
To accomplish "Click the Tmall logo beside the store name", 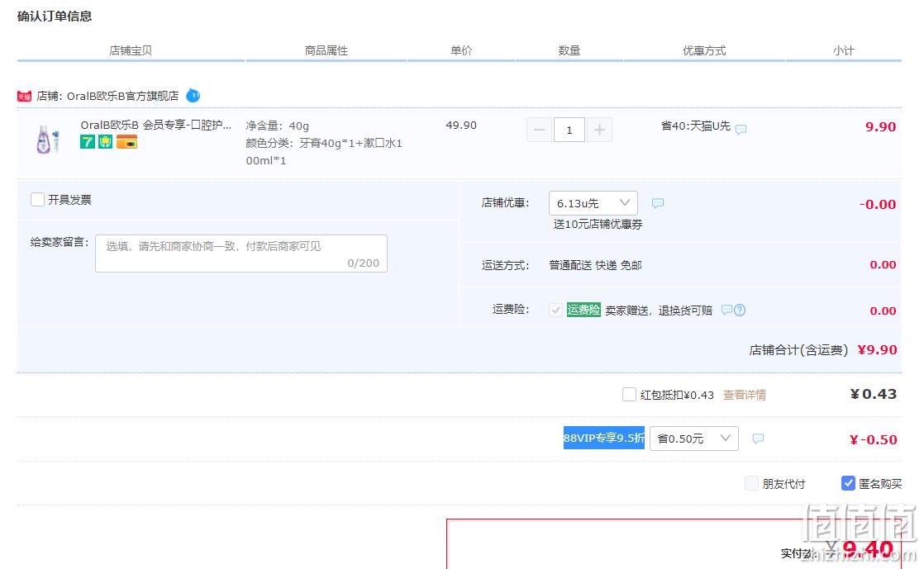I will pyautogui.click(x=24, y=96).
